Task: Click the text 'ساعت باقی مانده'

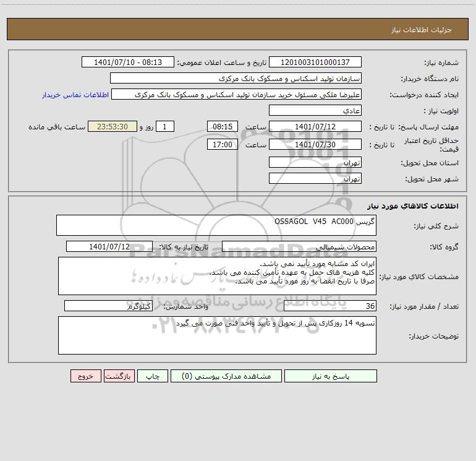Action: pyautogui.click(x=57, y=127)
